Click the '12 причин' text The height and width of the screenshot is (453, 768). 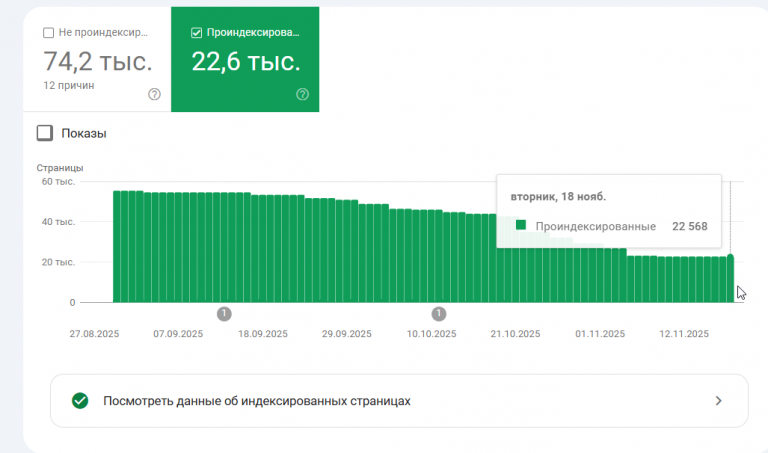69,85
